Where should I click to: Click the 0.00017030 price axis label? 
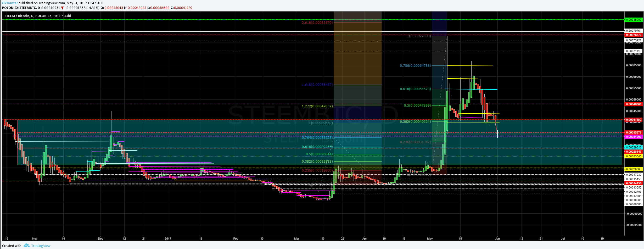[634, 175]
